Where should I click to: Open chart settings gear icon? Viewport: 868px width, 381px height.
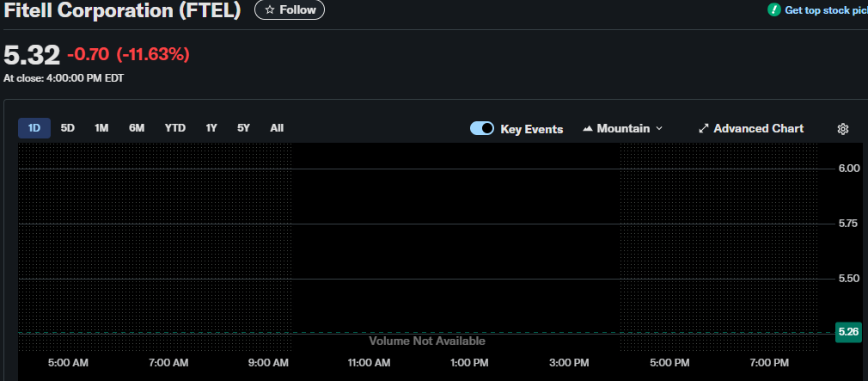[842, 129]
